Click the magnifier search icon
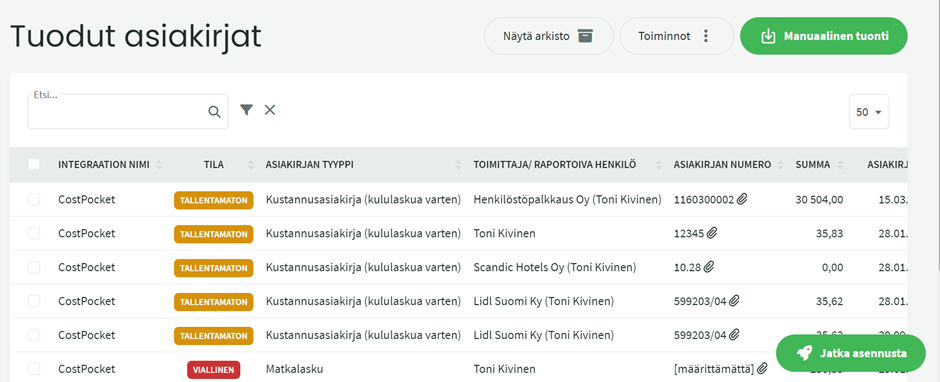The image size is (940, 382). [214, 112]
